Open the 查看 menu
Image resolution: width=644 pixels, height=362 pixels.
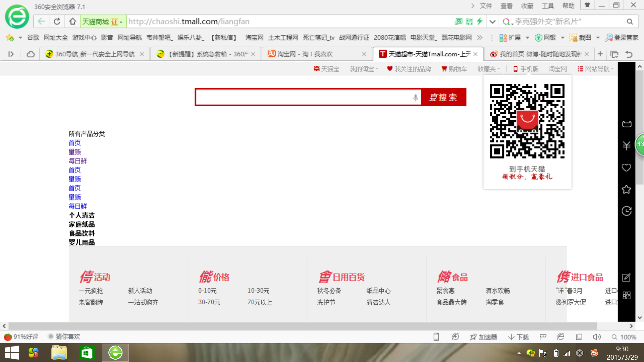pos(506,6)
